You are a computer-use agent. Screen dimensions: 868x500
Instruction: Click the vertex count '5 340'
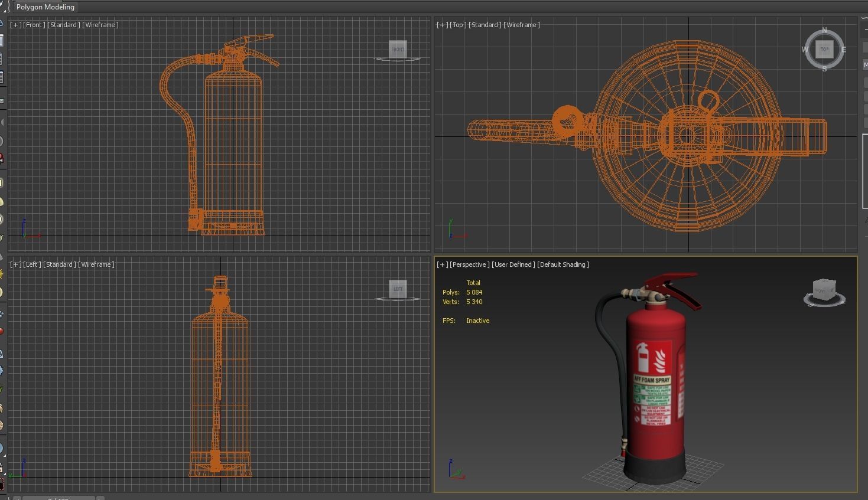click(474, 302)
